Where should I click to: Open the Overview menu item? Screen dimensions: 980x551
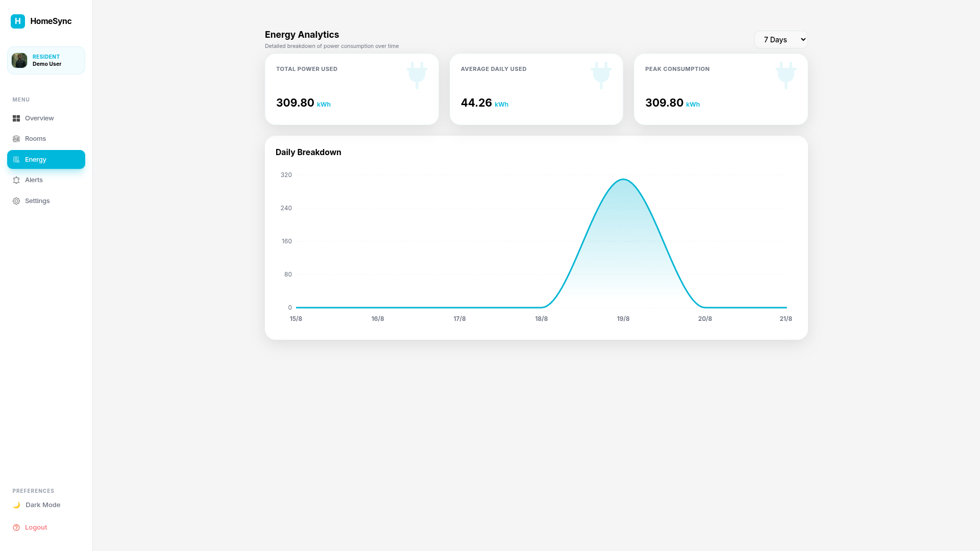click(46, 118)
